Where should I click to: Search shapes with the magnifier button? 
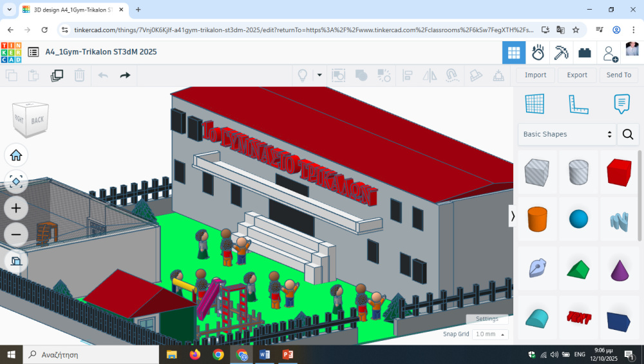tap(628, 135)
